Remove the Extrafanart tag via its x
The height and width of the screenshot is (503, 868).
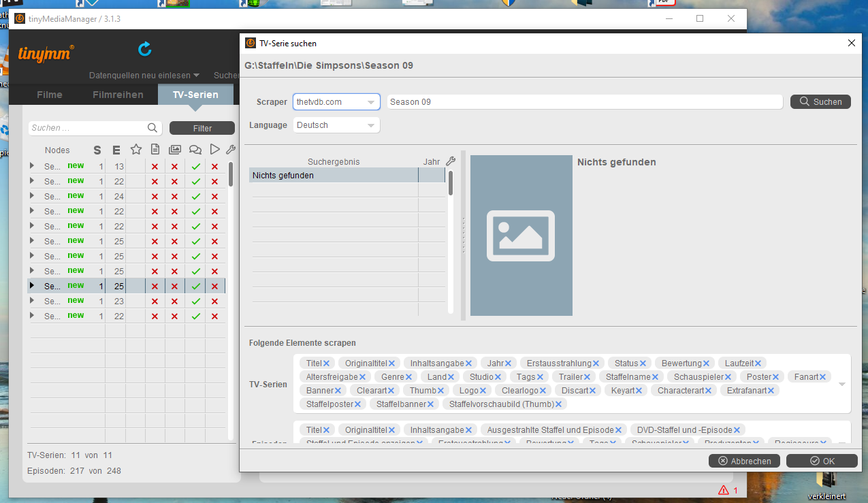[x=771, y=391]
